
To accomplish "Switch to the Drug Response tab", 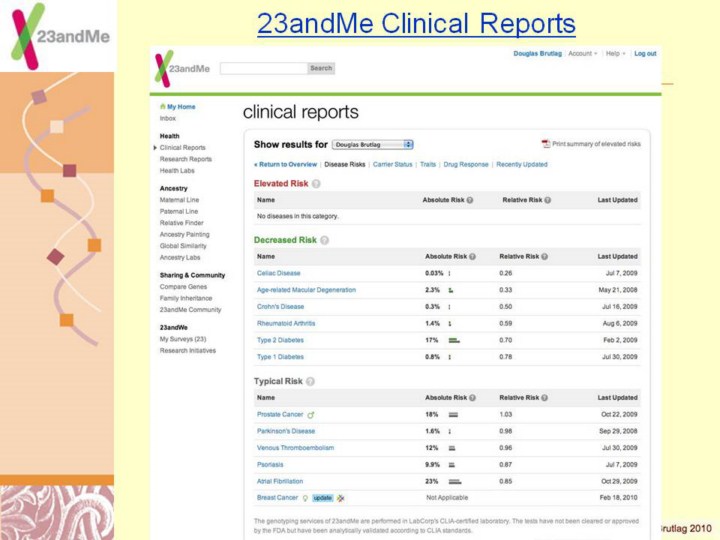I will click(466, 164).
